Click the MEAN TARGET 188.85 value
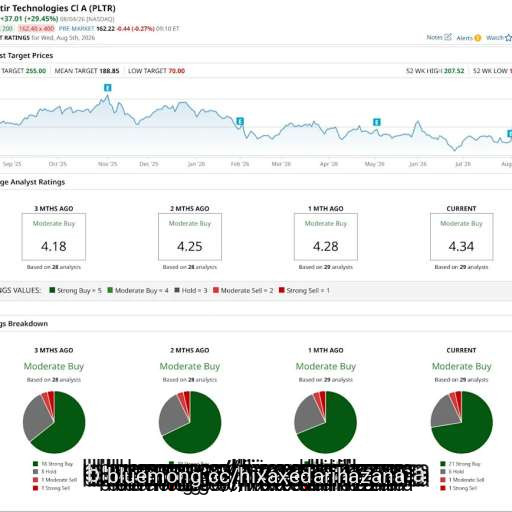 [x=109, y=71]
